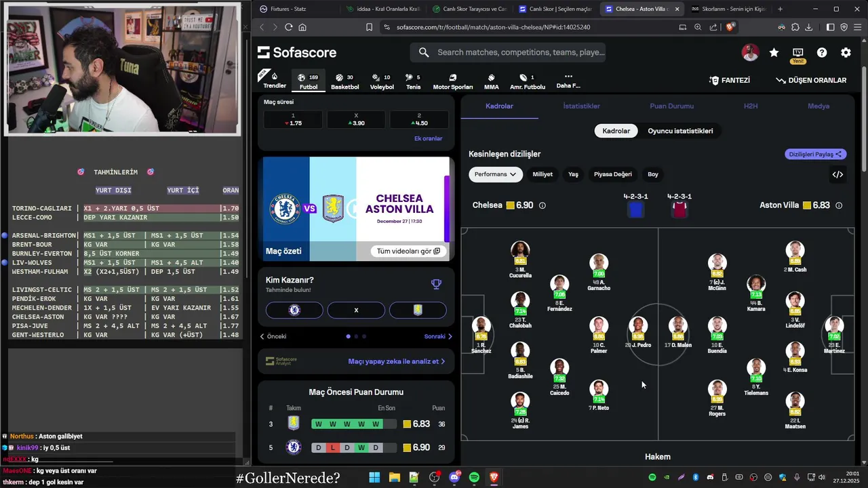868x488 pixels.
Task: Share lineups with Dizilişleri Paylaş
Action: 816,154
